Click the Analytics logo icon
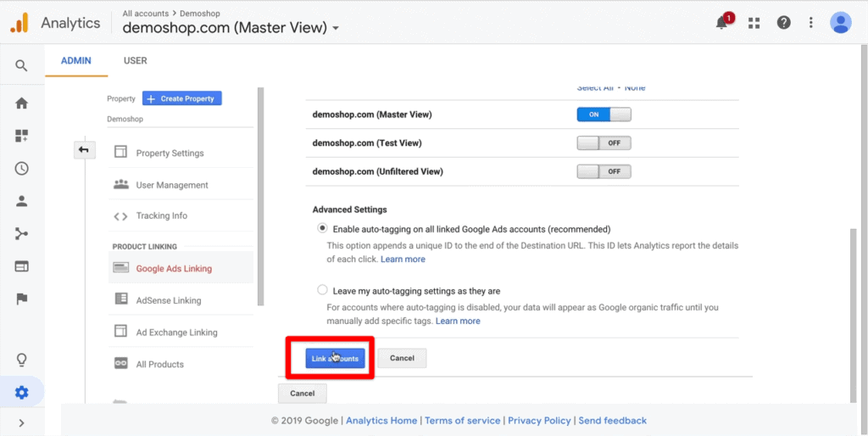 coord(19,22)
